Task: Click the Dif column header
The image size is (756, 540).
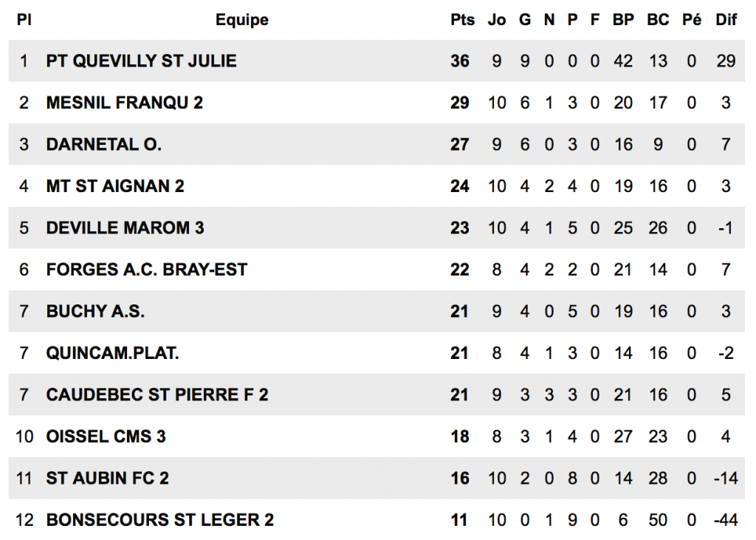Action: (x=726, y=20)
